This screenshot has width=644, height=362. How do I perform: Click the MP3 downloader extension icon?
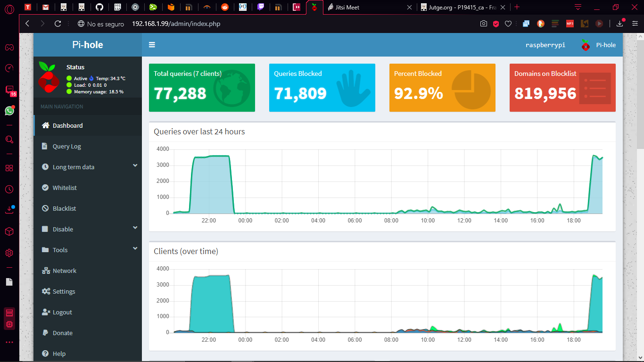point(570,23)
